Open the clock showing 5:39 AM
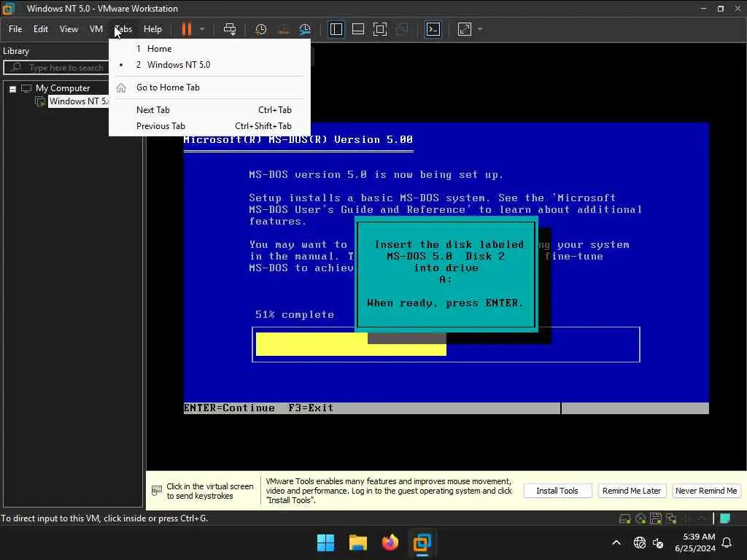 coord(695,542)
